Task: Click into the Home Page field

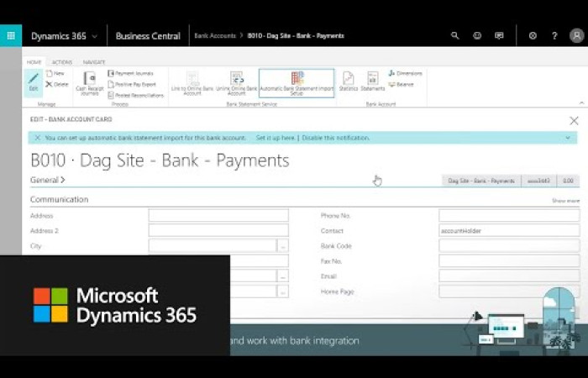Action: (509, 291)
